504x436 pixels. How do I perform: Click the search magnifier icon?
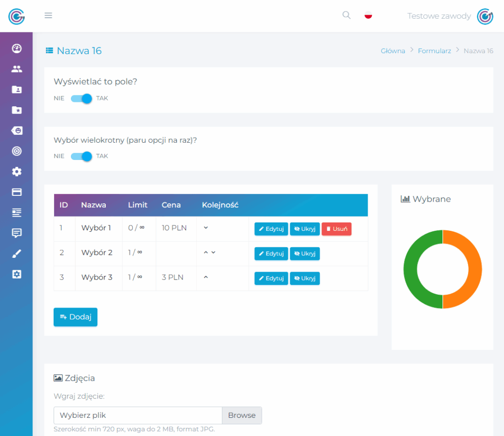click(346, 15)
